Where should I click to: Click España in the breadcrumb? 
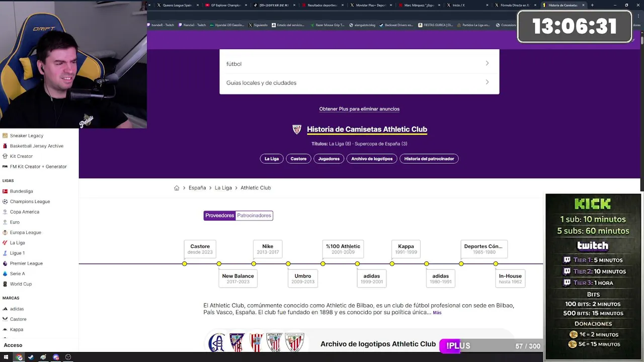point(197,188)
